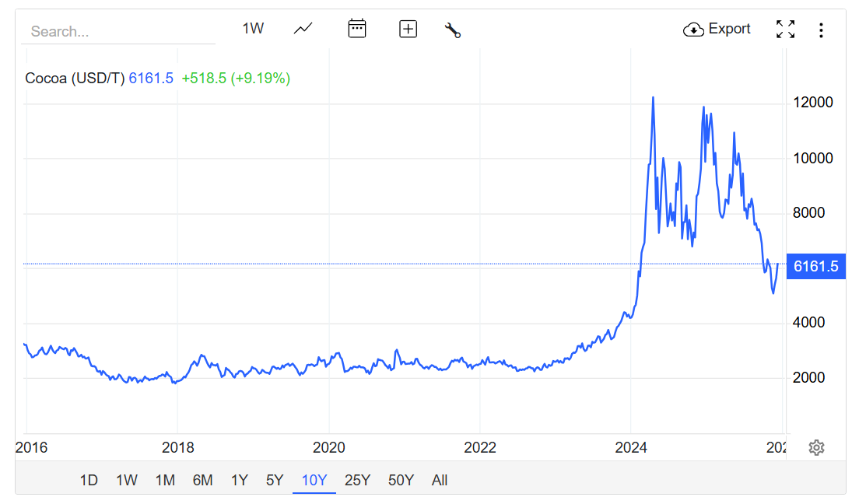Open the three-dot more options menu
Image resolution: width=866 pixels, height=504 pixels.
click(x=821, y=30)
